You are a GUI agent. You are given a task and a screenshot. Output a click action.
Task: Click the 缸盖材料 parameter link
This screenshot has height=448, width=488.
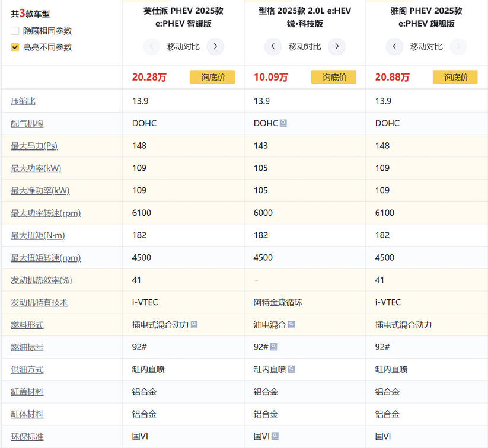pyautogui.click(x=27, y=392)
